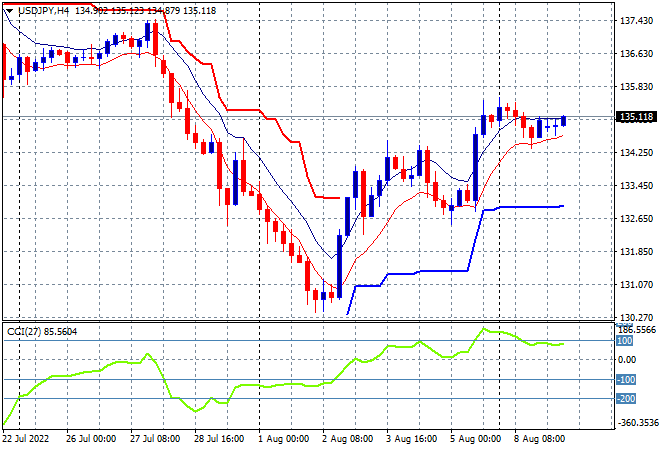Click the CCI level -200 label
660x450 pixels.
626,399
